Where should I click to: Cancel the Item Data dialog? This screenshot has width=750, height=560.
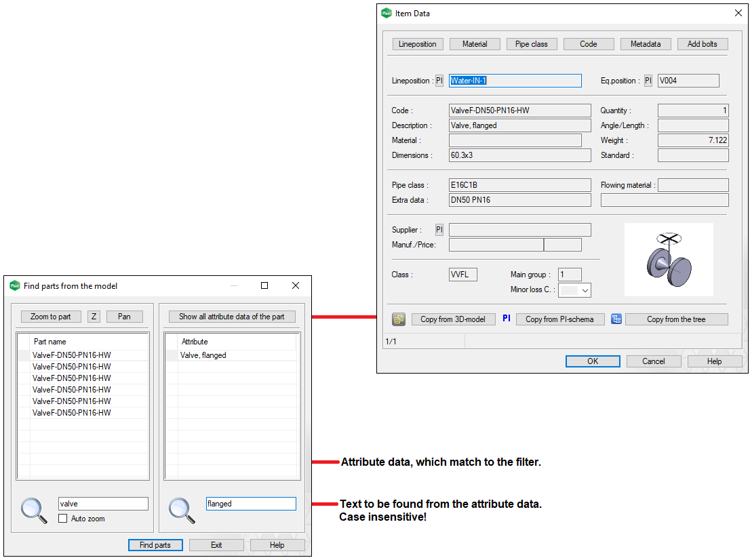point(654,361)
